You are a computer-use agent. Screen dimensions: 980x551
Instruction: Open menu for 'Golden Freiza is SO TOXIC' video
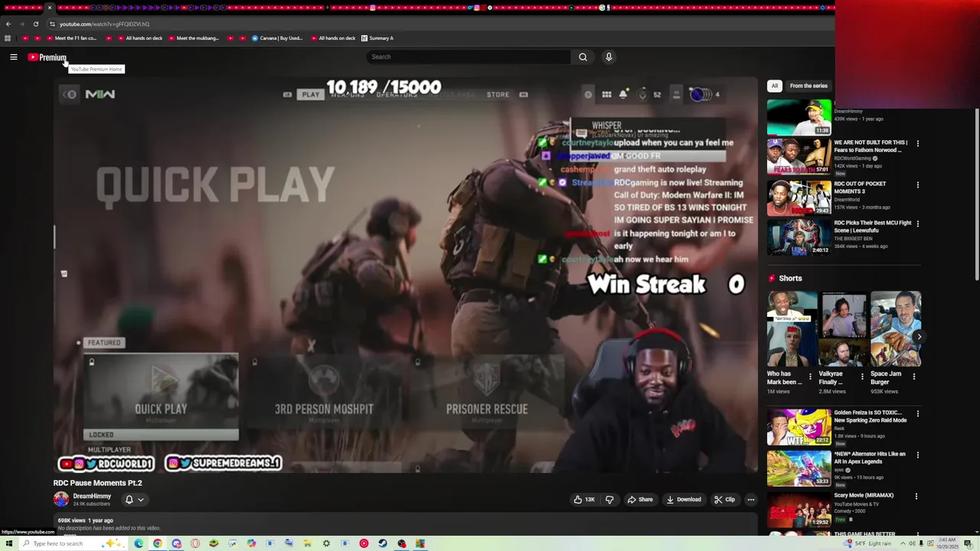[x=917, y=413]
